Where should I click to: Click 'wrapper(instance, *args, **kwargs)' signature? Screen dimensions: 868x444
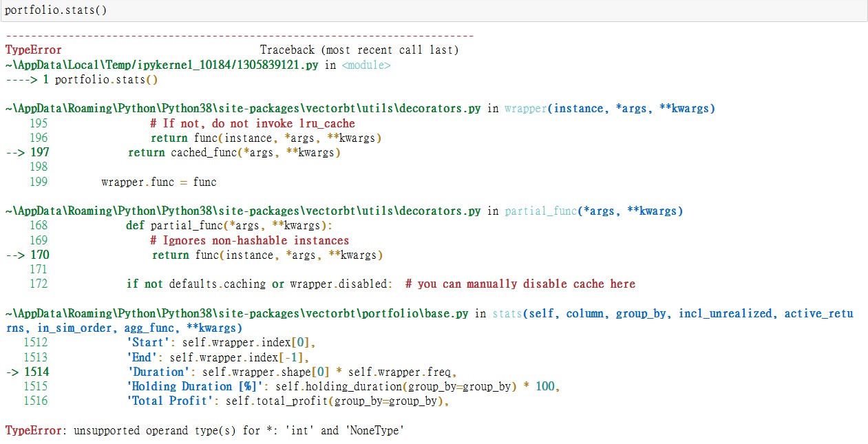[610, 109]
